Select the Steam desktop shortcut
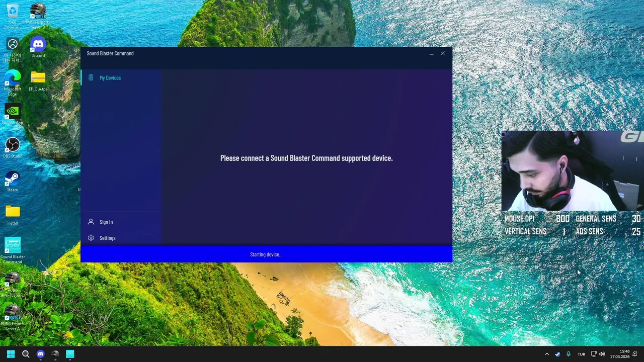The image size is (644, 362). [13, 182]
